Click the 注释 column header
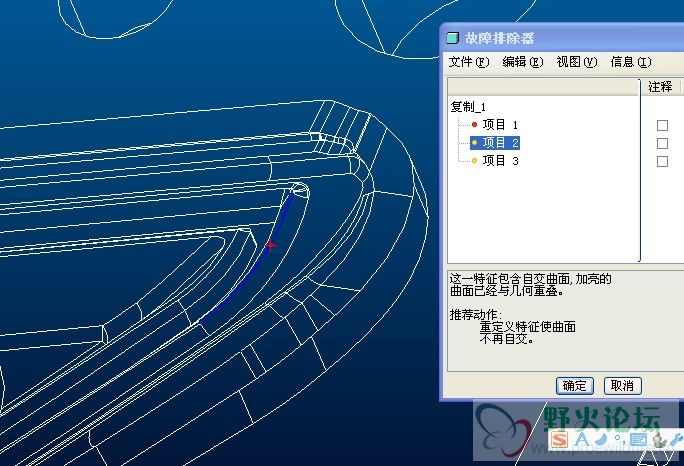Screen dimensions: 684x466 pos(660,86)
